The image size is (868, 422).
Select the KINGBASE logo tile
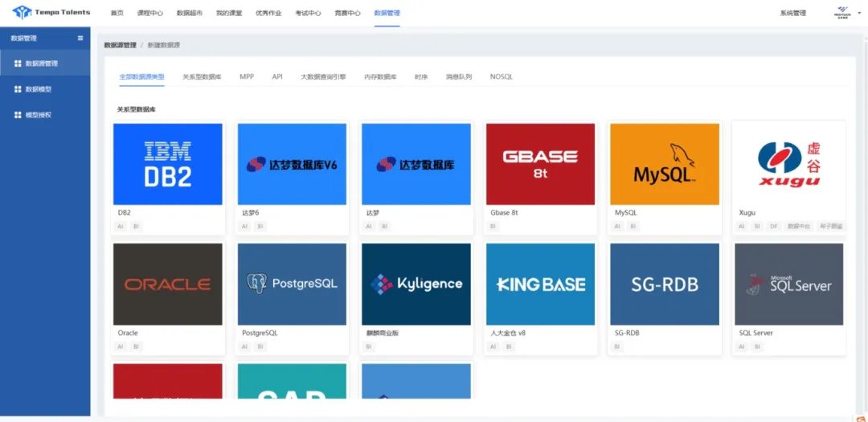[x=540, y=284]
